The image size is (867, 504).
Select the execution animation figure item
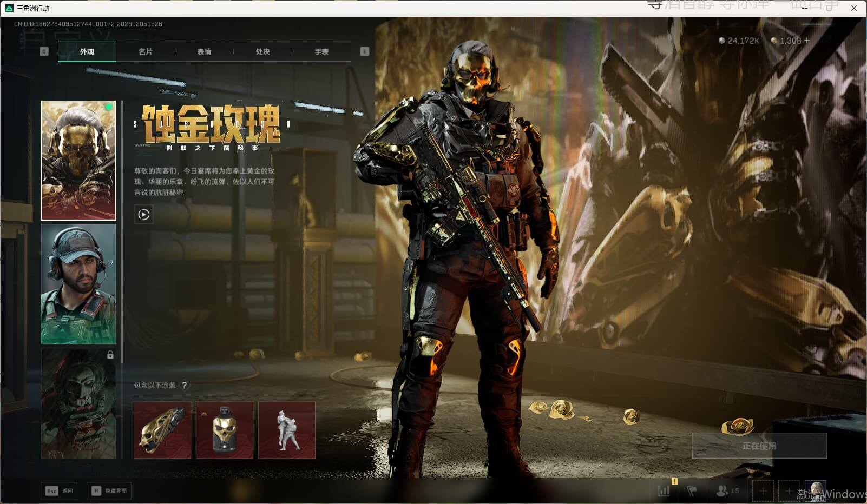tap(287, 430)
